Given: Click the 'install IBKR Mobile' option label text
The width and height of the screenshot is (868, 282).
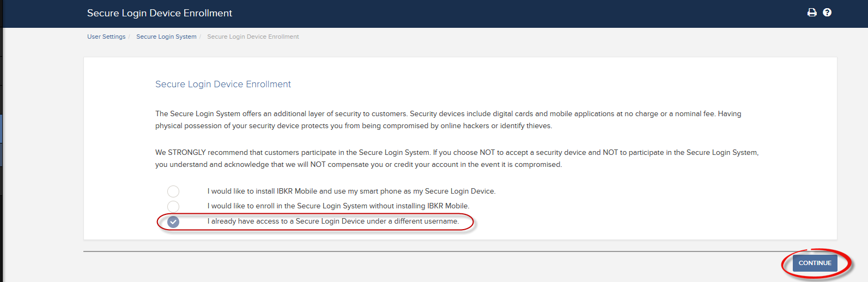Looking at the screenshot, I should pyautogui.click(x=351, y=191).
